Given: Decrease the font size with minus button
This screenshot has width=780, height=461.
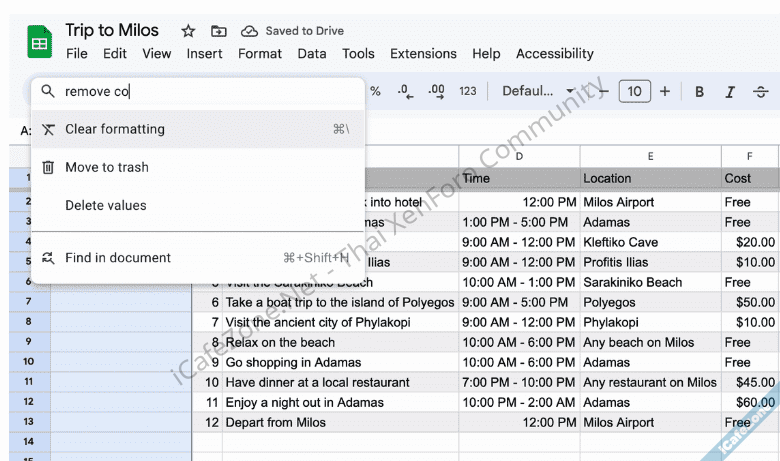Looking at the screenshot, I should pos(603,92).
